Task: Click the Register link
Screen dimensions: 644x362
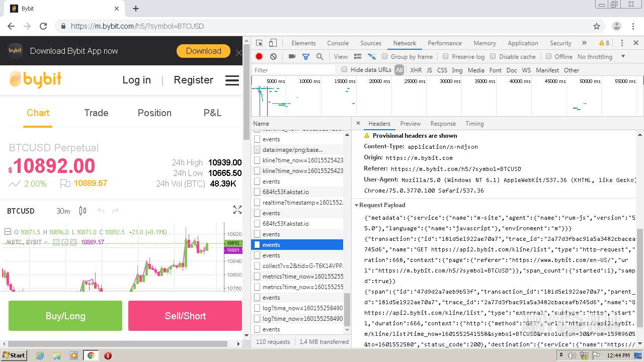Action: [x=193, y=80]
